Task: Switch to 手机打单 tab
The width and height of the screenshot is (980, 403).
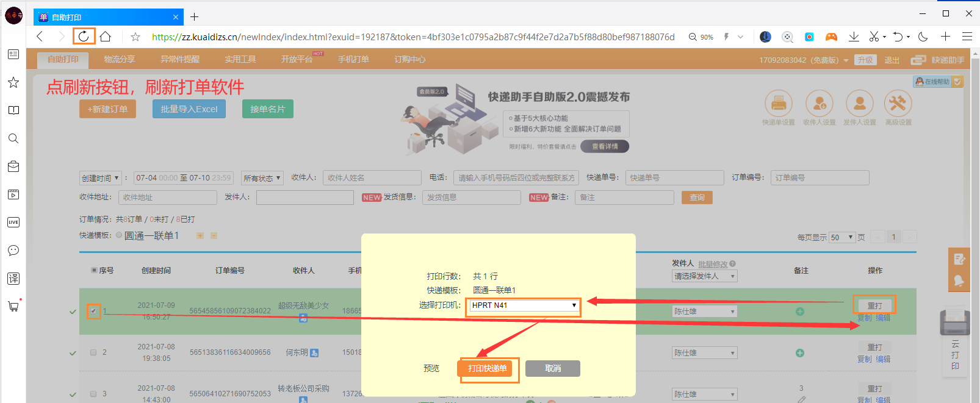Action: (354, 59)
